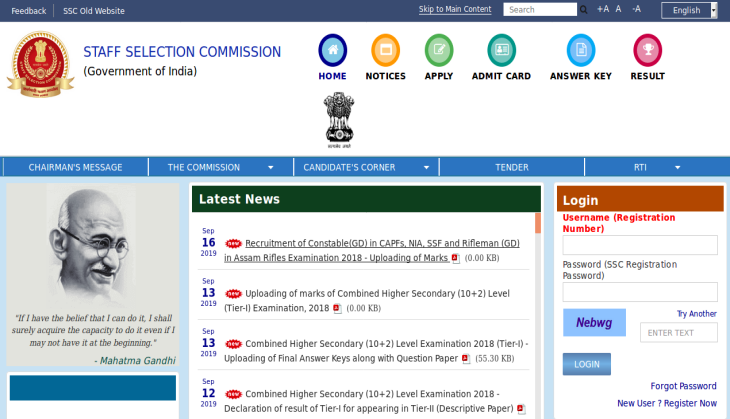Click the Staff Selection Commission logo
Image resolution: width=730 pixels, height=419 pixels.
(x=41, y=64)
